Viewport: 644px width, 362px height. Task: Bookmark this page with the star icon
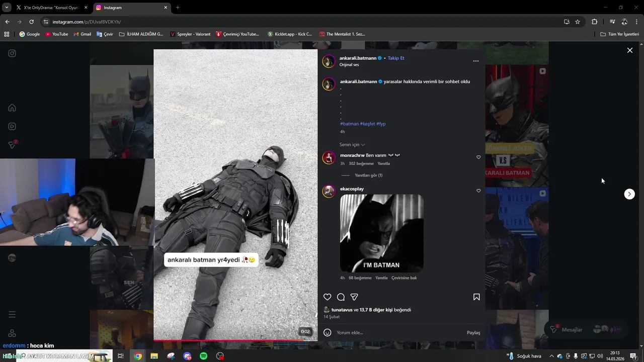click(x=578, y=22)
